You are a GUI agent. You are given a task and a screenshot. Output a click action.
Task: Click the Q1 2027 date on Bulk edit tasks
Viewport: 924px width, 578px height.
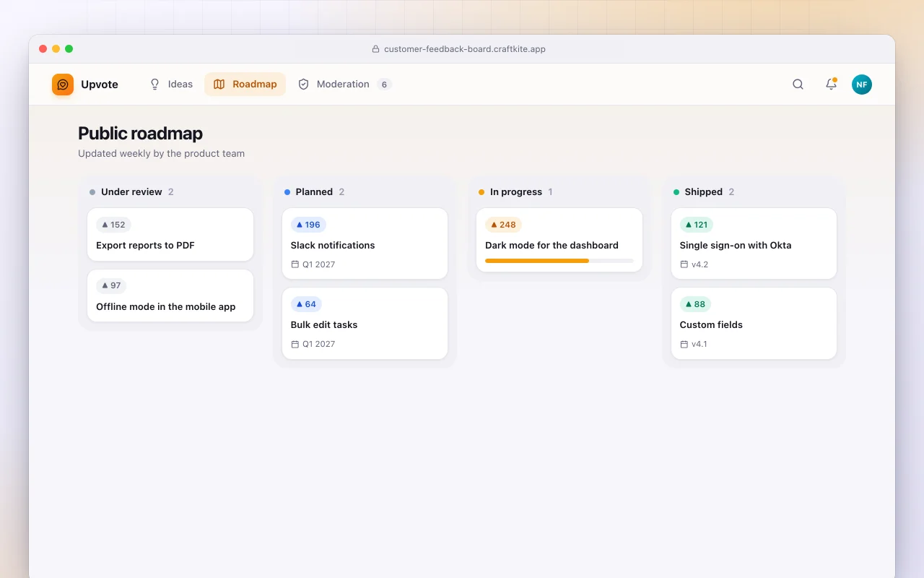pyautogui.click(x=319, y=344)
